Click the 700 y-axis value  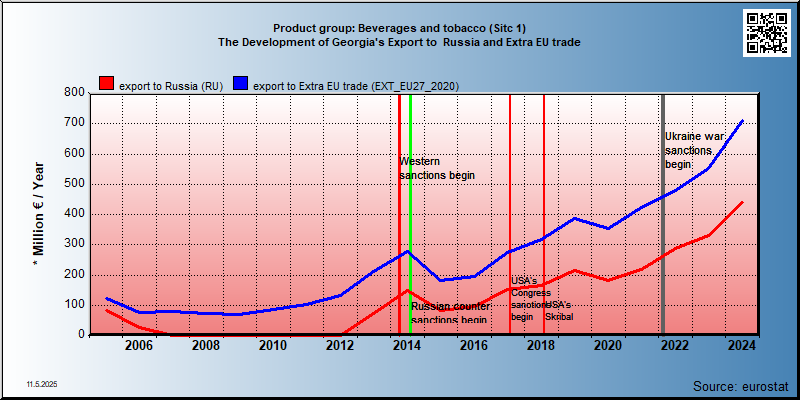[75, 123]
